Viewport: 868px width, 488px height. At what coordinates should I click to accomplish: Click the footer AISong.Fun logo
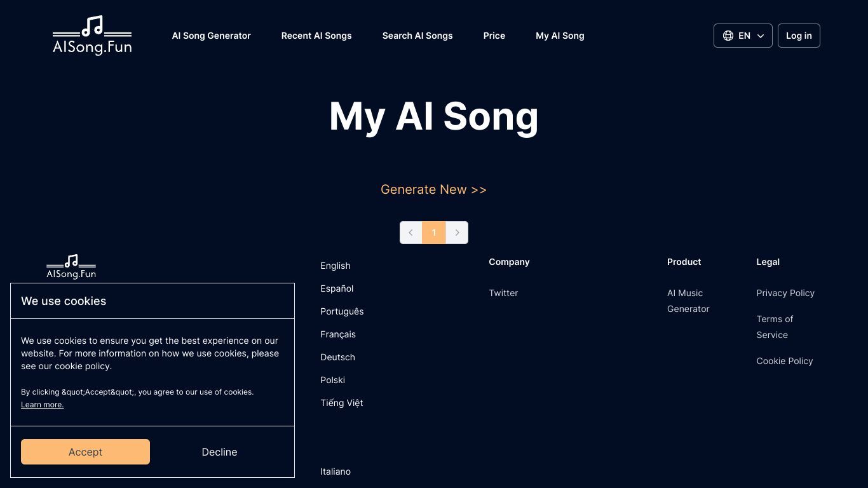71,267
